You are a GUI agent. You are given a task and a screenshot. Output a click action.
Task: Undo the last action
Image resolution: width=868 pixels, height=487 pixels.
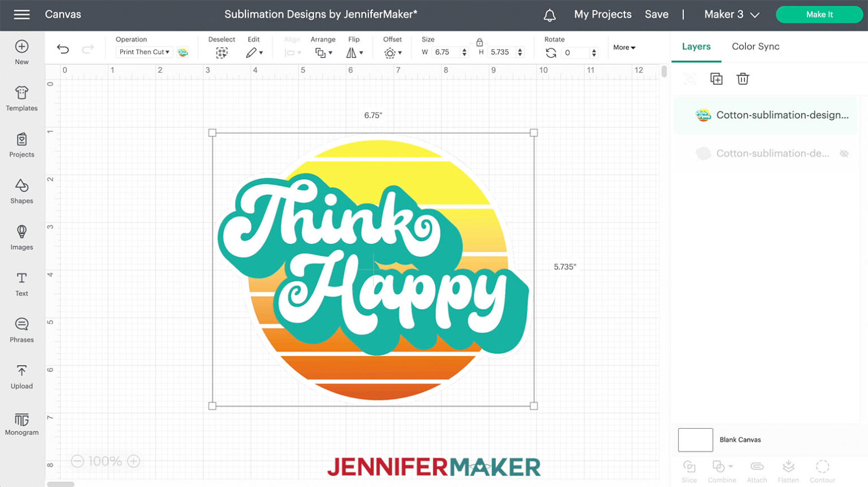[x=63, y=49]
